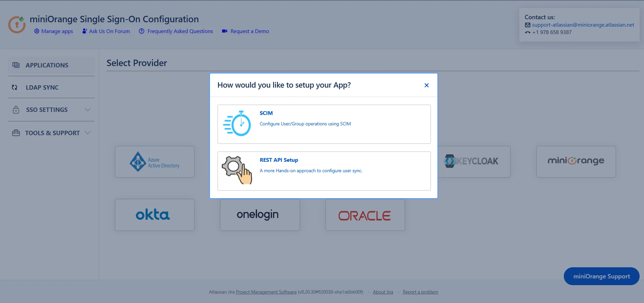Click the Request a Demo camera icon
The image size is (644, 303).
click(x=224, y=31)
